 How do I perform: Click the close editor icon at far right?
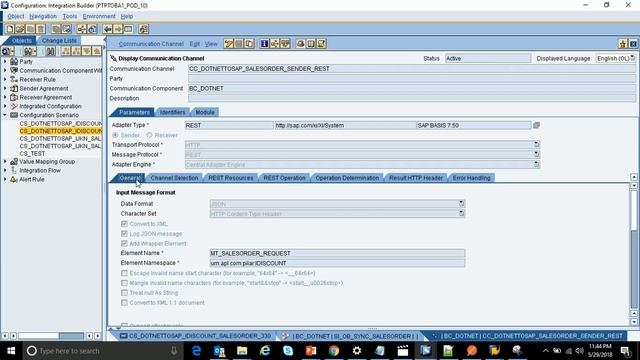pyautogui.click(x=633, y=44)
